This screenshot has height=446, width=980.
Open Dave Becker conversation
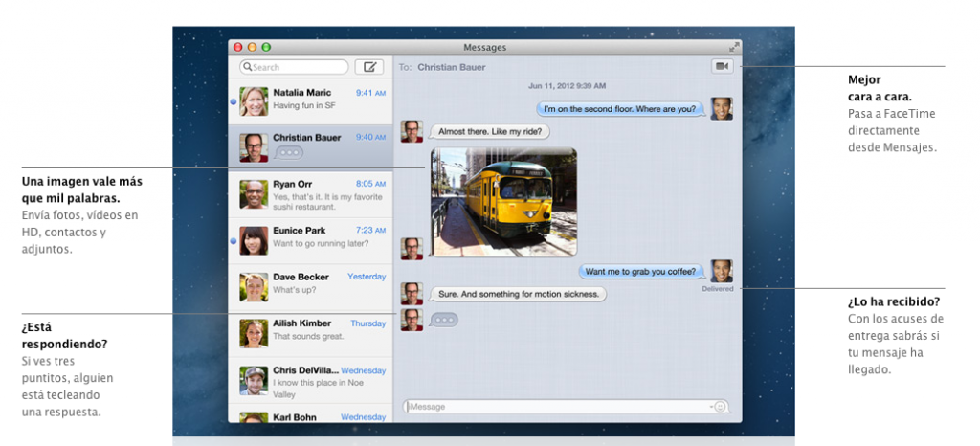click(x=311, y=287)
